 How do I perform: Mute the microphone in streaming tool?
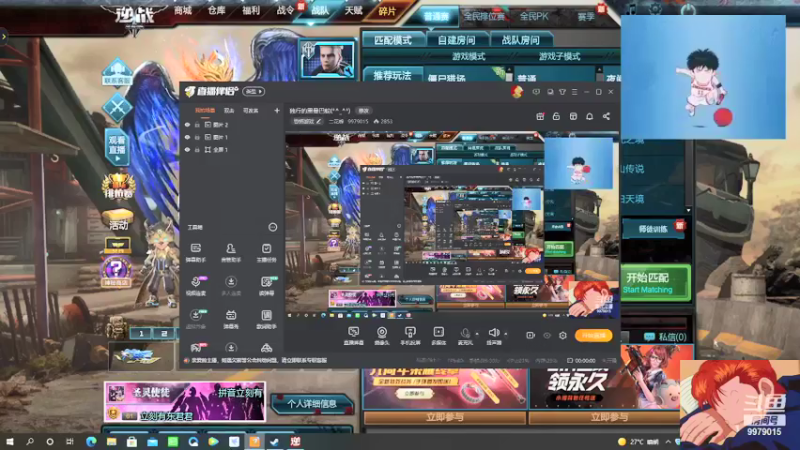click(465, 336)
